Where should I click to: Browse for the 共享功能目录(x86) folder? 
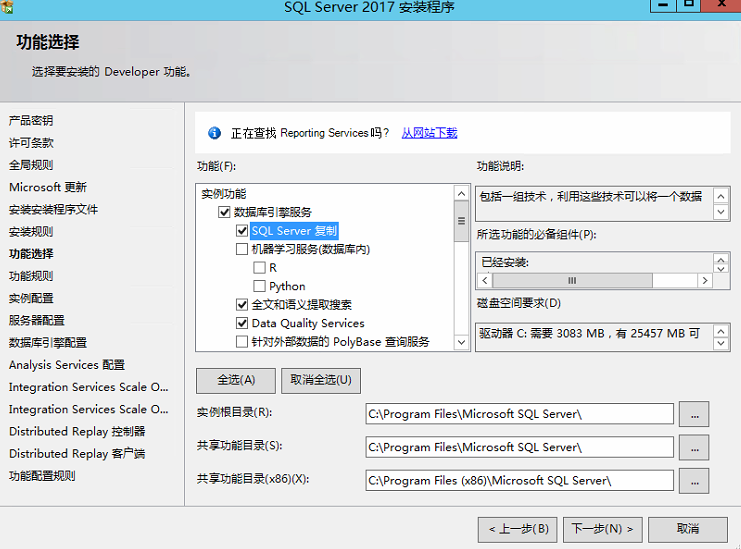click(694, 481)
